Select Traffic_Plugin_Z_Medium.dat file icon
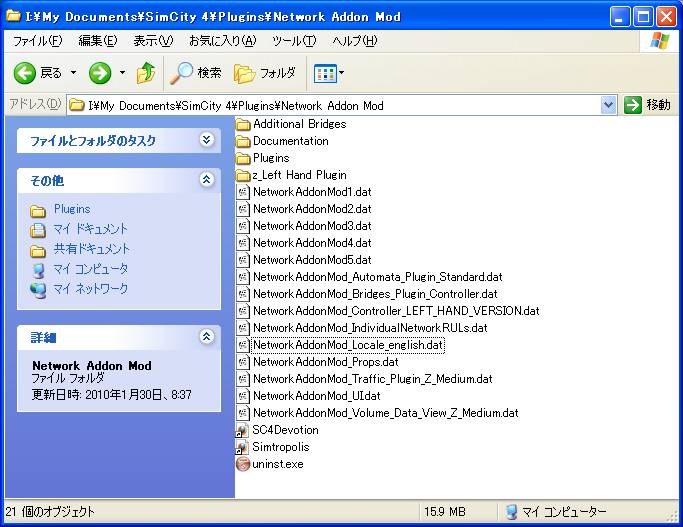Viewport: 683px width, 527px height. coord(243,379)
